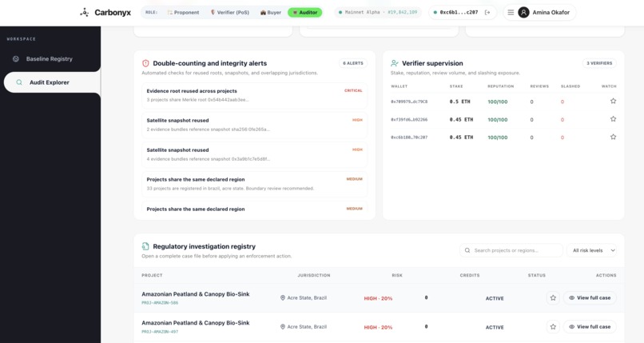View full case for PROJ-AMAZON-586
The width and height of the screenshot is (644, 343).
coord(590,297)
